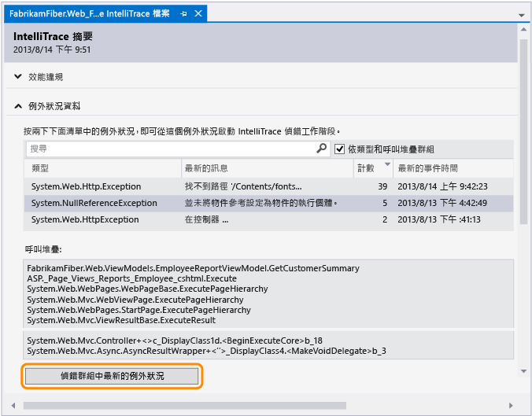This screenshot has width=532, height=416.
Task: Sort by 最新的訊息 column header
Action: point(268,168)
